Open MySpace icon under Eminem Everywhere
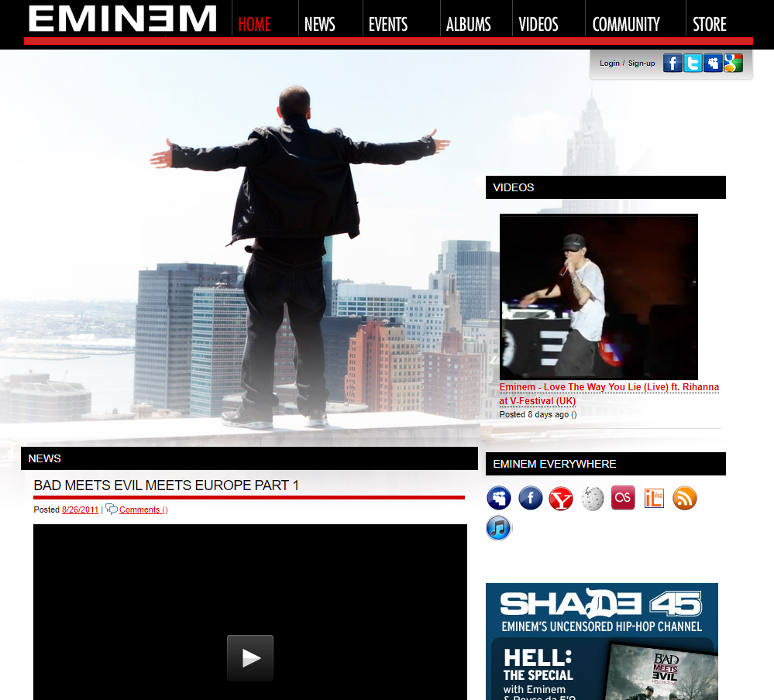Image resolution: width=774 pixels, height=700 pixels. (498, 498)
